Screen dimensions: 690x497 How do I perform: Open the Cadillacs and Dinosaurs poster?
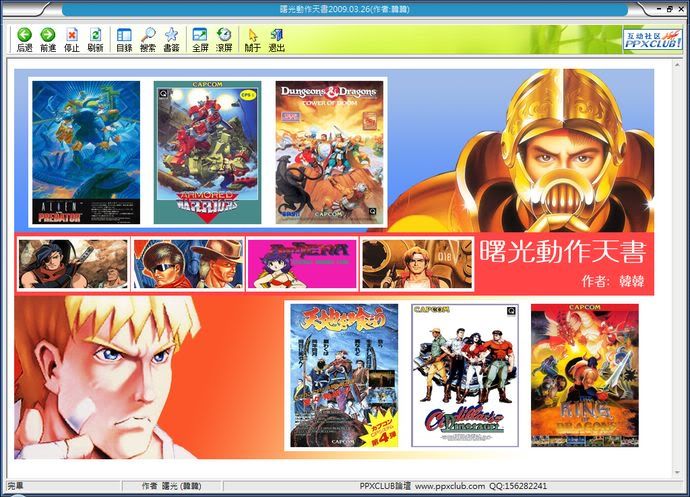(x=465, y=376)
